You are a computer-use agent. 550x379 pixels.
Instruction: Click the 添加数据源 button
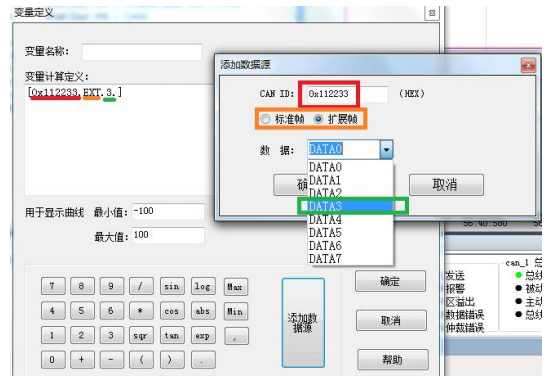click(303, 323)
